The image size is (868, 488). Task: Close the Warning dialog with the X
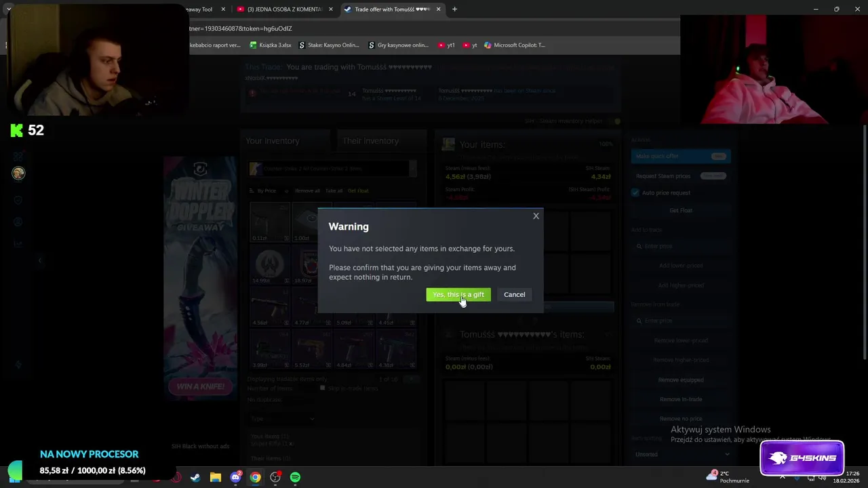[x=536, y=216]
